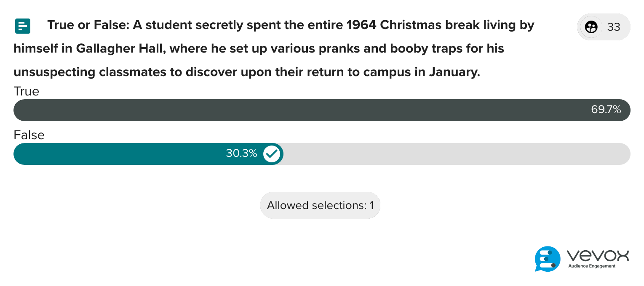The height and width of the screenshot is (286, 644).
Task: Click the teal filled False results bar
Action: pyautogui.click(x=126, y=154)
